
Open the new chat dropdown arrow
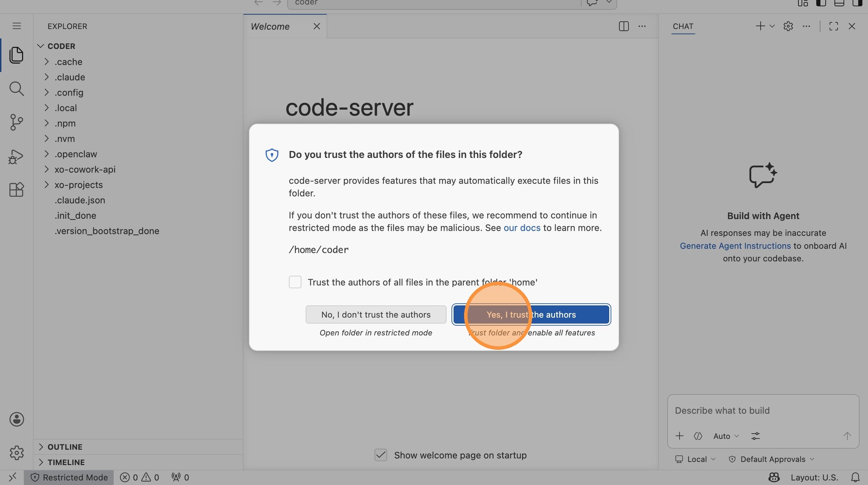(772, 26)
